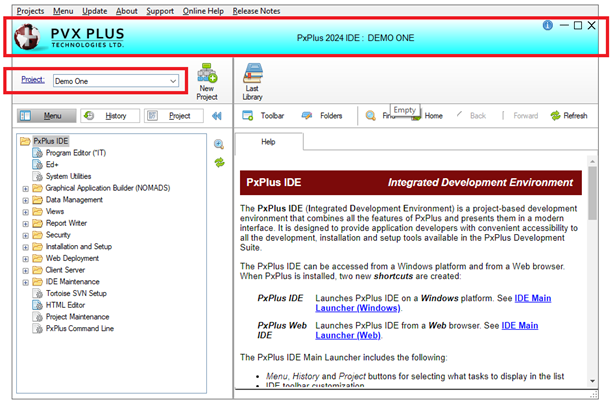Go to Home in help toolbar
This screenshot has height=402, width=613.
(x=426, y=116)
